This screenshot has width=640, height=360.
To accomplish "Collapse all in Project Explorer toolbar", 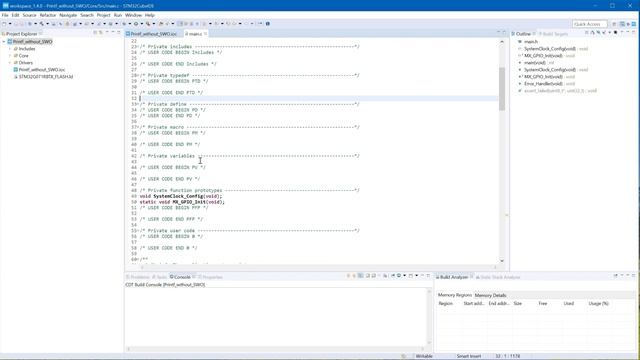I will click(95, 33).
